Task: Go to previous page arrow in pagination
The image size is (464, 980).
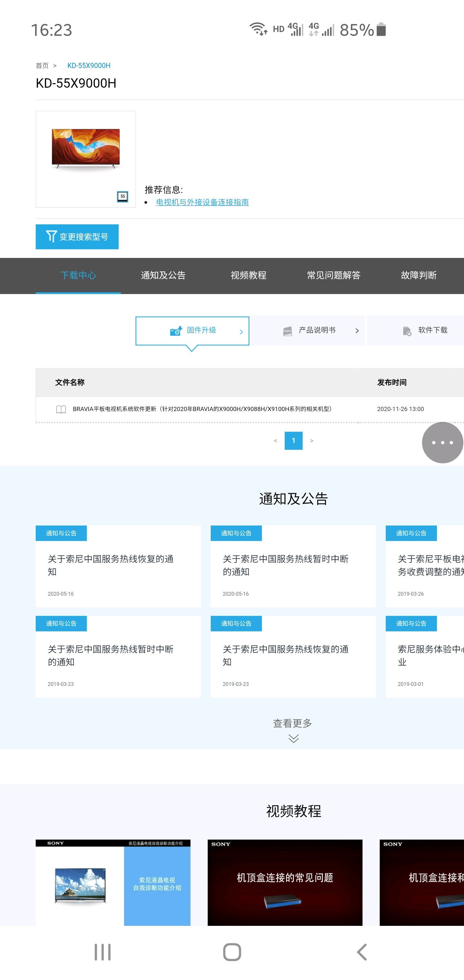Action: coord(275,441)
